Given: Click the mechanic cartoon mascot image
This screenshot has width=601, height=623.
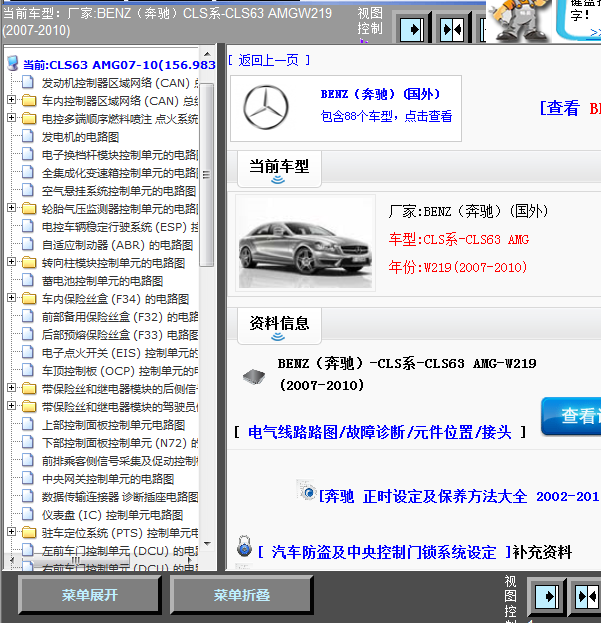Looking at the screenshot, I should [518, 21].
